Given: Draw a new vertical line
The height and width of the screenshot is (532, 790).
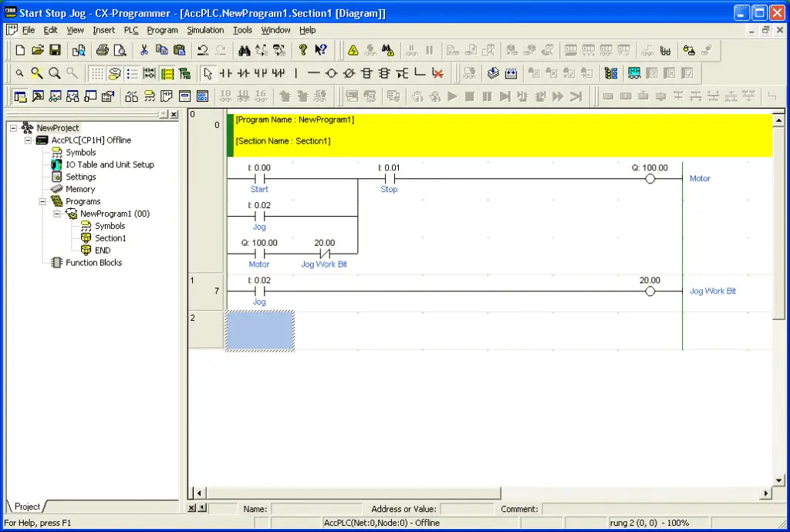Looking at the screenshot, I should (295, 73).
